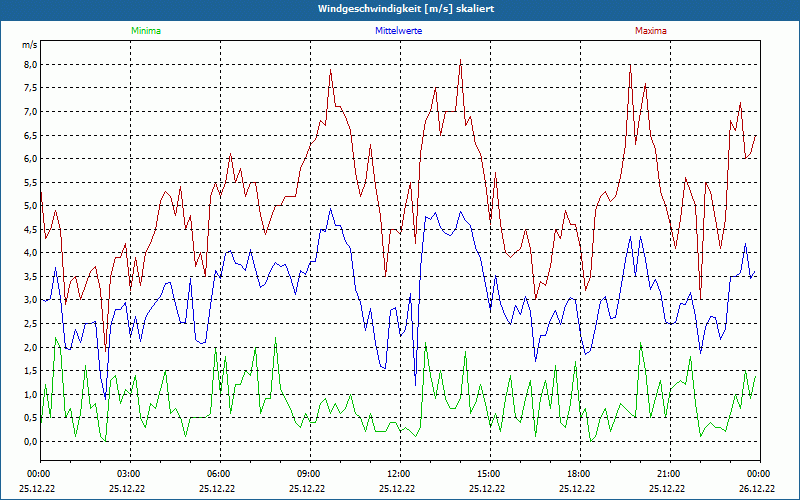Click the '12:00' time label on the x-axis

tap(399, 474)
